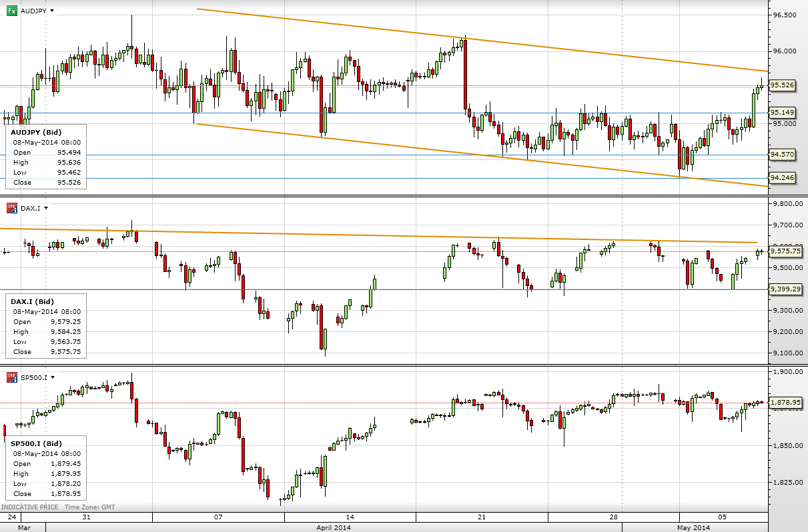The width and height of the screenshot is (808, 532).
Task: Click the 31 date tick on time axis
Action: point(86,517)
